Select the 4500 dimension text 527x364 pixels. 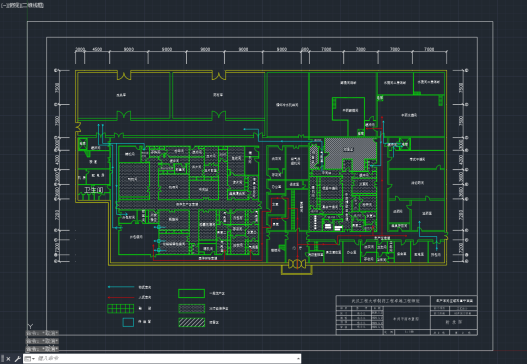tap(97, 49)
